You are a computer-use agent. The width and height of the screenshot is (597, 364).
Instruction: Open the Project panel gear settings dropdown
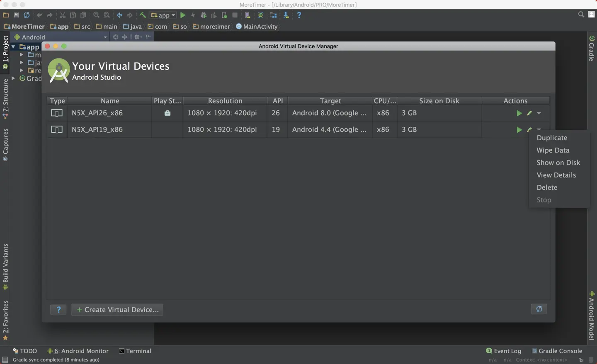138,37
